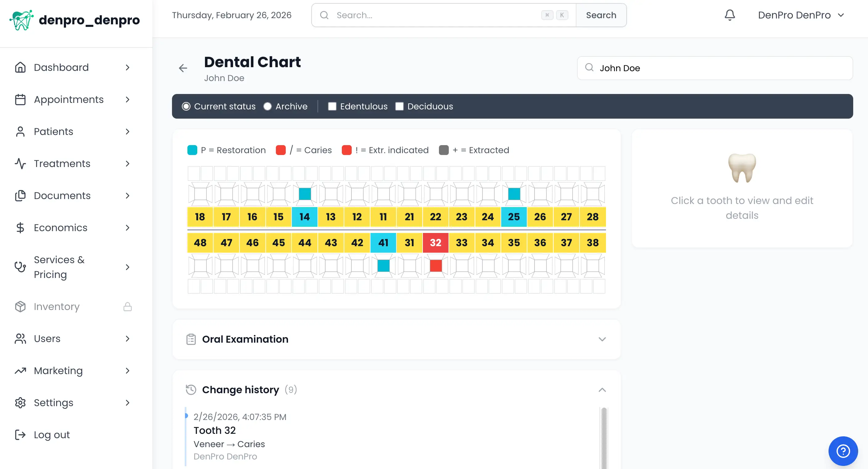This screenshot has height=469, width=868.
Task: Click the denpro_denpro tooth logo
Action: [x=22, y=20]
